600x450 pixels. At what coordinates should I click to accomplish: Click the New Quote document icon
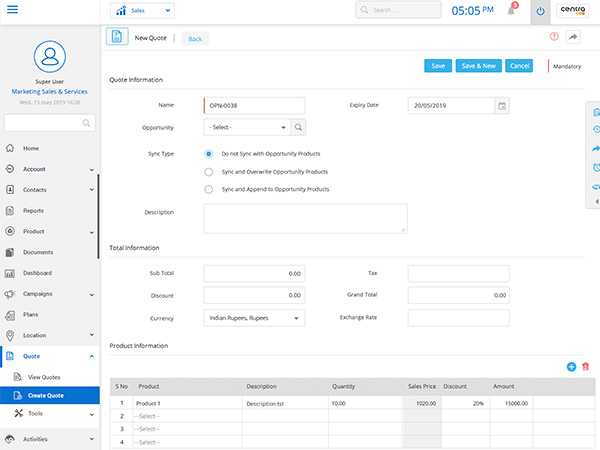[117, 37]
